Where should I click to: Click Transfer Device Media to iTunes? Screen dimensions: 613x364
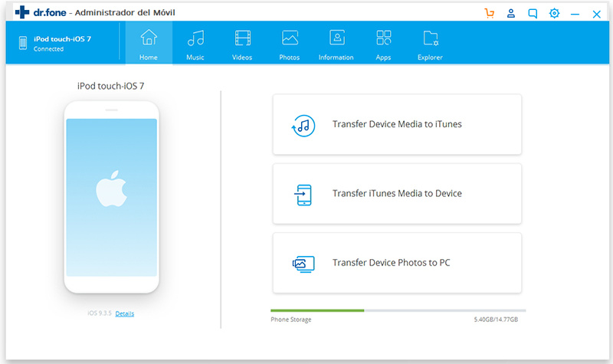(397, 124)
